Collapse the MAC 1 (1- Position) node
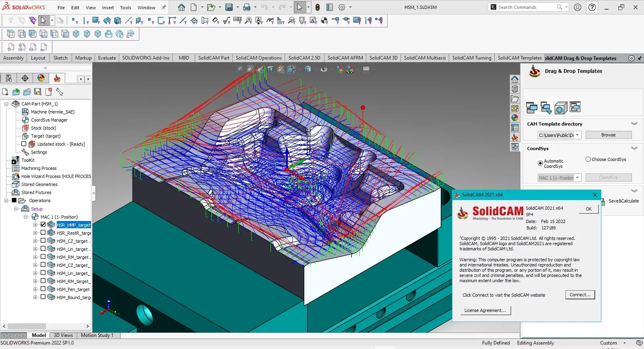 pos(26,217)
